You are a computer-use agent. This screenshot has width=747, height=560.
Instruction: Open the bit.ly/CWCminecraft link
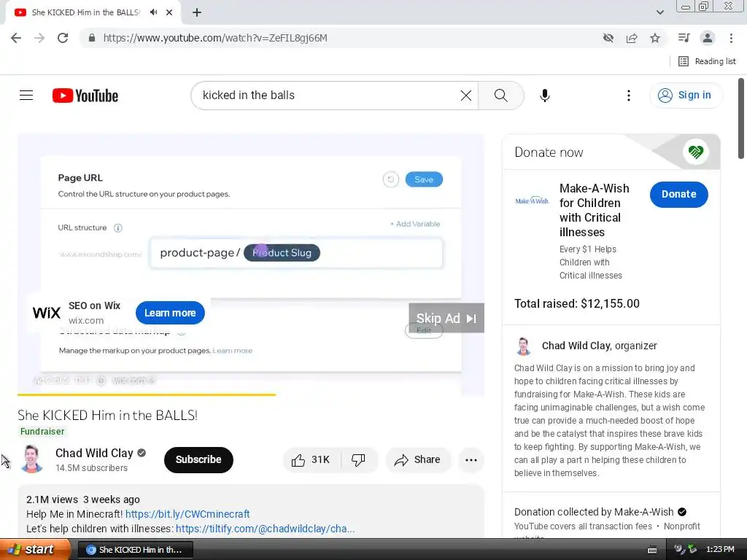point(187,514)
